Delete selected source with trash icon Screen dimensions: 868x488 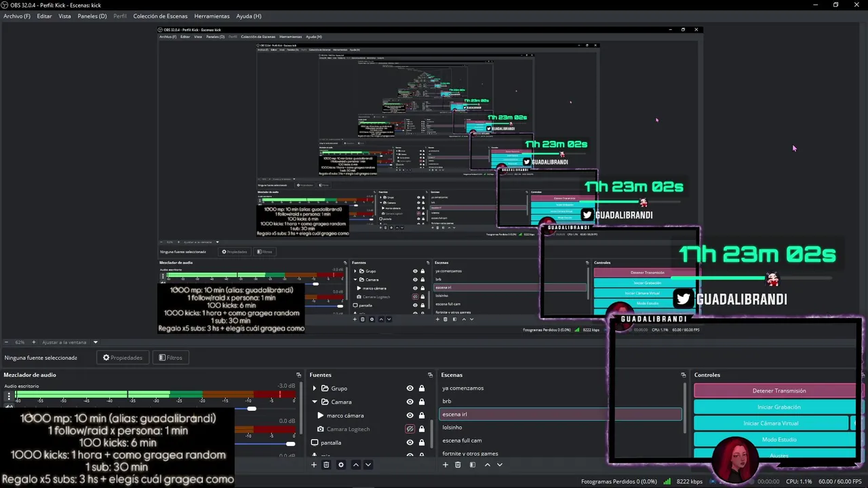(x=326, y=465)
